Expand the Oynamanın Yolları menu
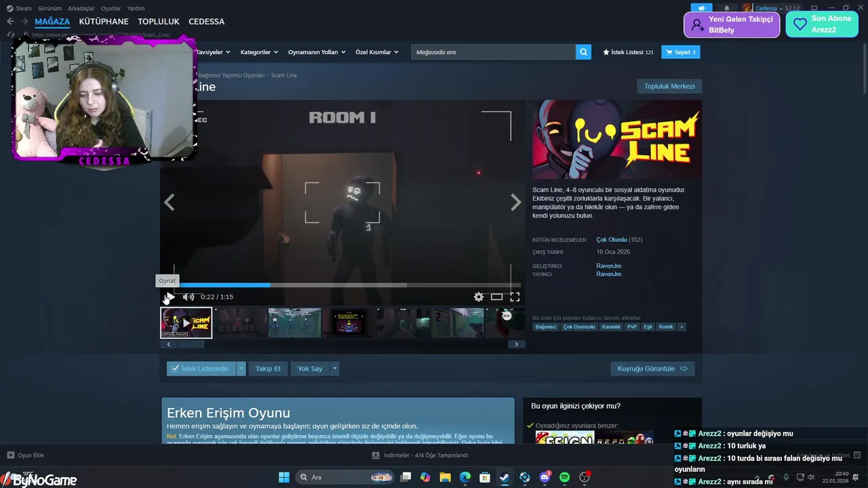The image size is (868, 488). point(317,52)
